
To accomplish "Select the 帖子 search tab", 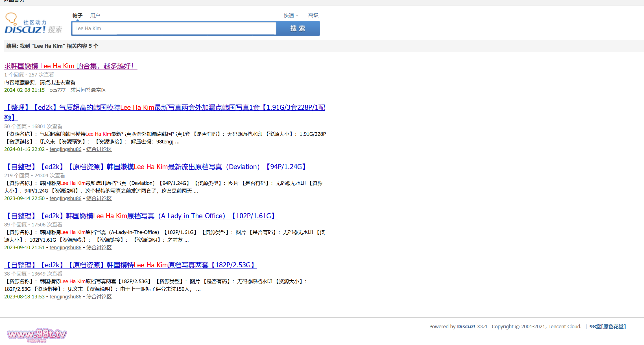I will pos(77,16).
